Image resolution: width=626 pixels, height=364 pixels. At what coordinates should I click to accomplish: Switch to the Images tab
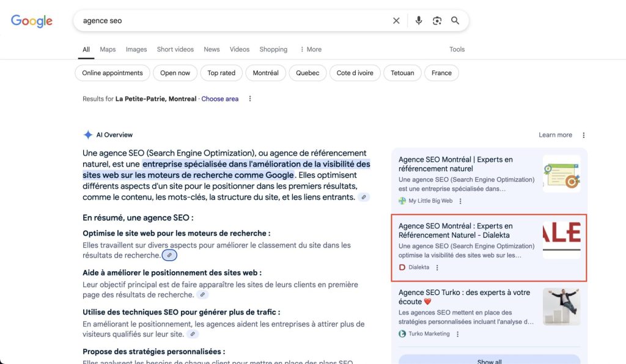136,49
